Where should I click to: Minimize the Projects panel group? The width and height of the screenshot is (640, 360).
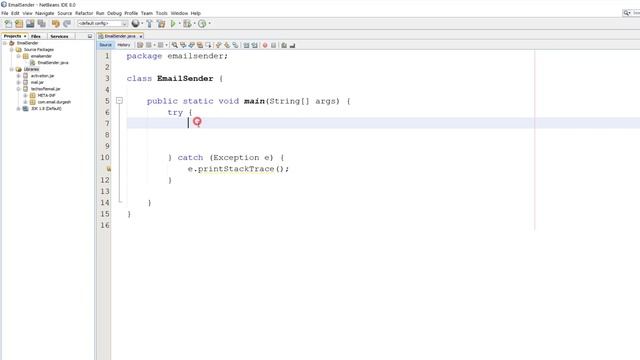coord(90,36)
